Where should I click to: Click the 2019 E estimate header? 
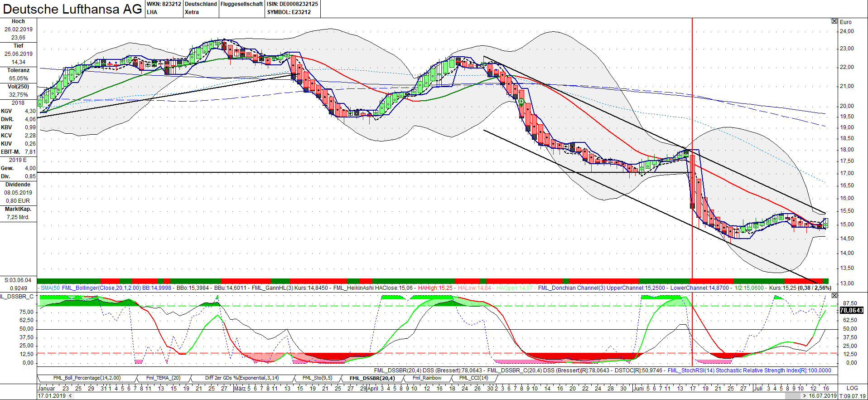pyautogui.click(x=18, y=160)
